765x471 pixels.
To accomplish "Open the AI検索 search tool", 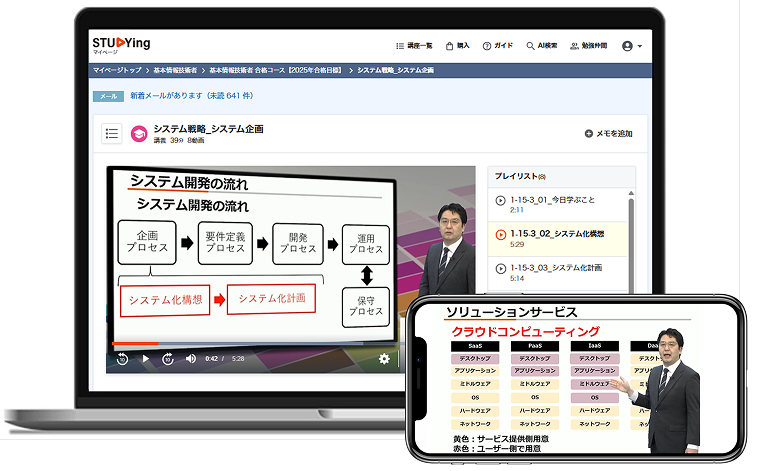I will tap(541, 46).
